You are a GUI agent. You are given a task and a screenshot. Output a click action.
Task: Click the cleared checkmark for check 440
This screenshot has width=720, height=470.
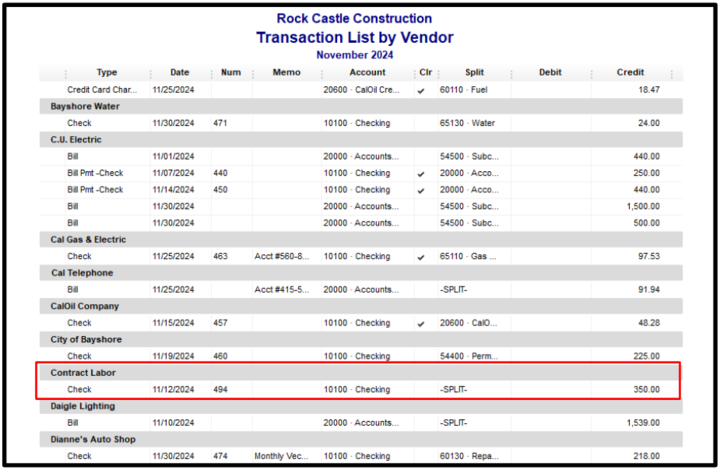[x=421, y=174]
